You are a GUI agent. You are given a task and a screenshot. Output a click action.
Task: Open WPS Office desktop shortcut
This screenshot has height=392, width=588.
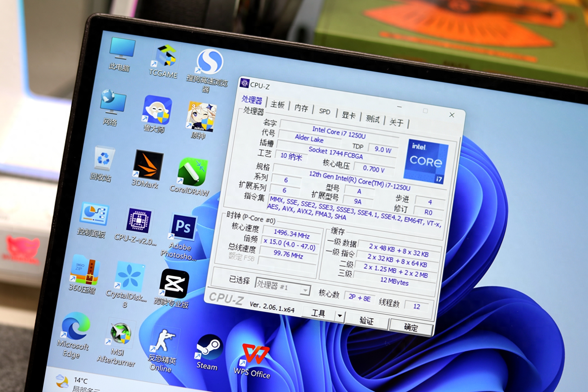[253, 360]
